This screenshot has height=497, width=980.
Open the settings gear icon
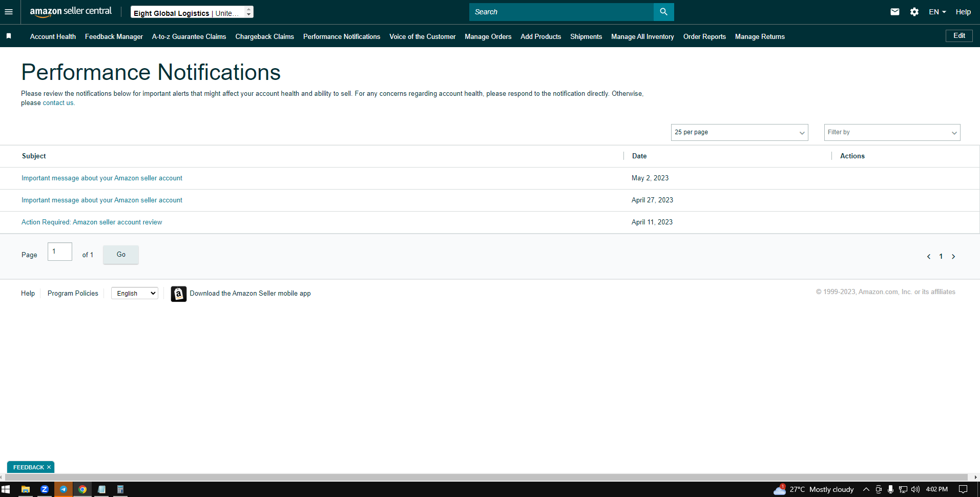coord(914,12)
